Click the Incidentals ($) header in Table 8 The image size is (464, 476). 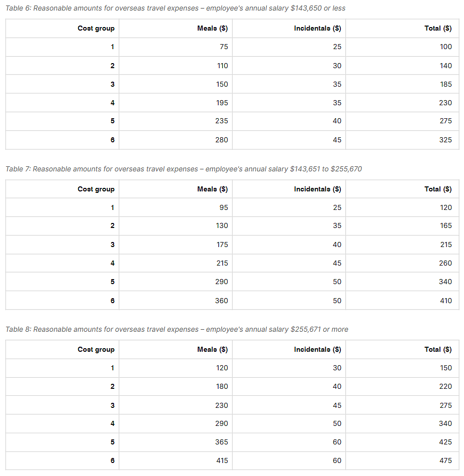(x=317, y=349)
